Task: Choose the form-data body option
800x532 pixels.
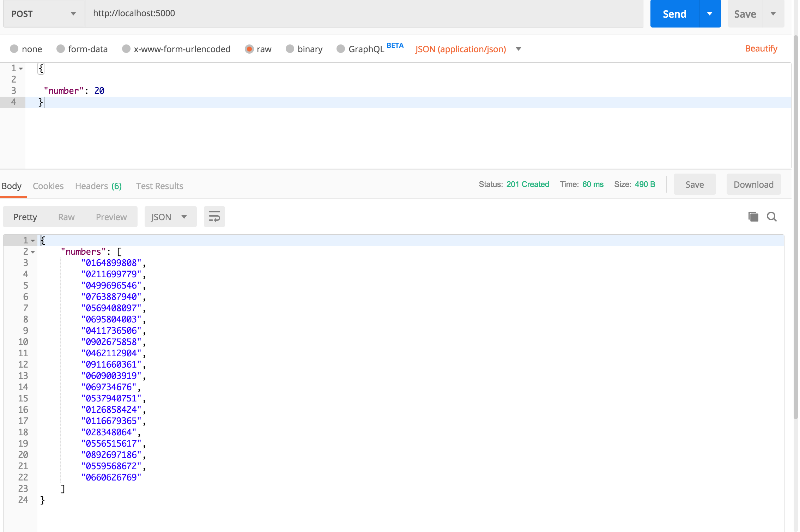Action: point(61,49)
